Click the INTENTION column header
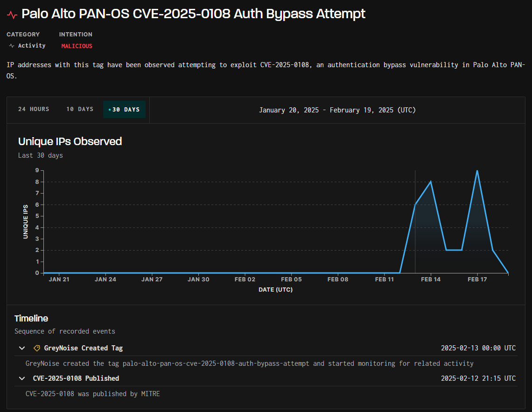The image size is (532, 412). pos(76,34)
